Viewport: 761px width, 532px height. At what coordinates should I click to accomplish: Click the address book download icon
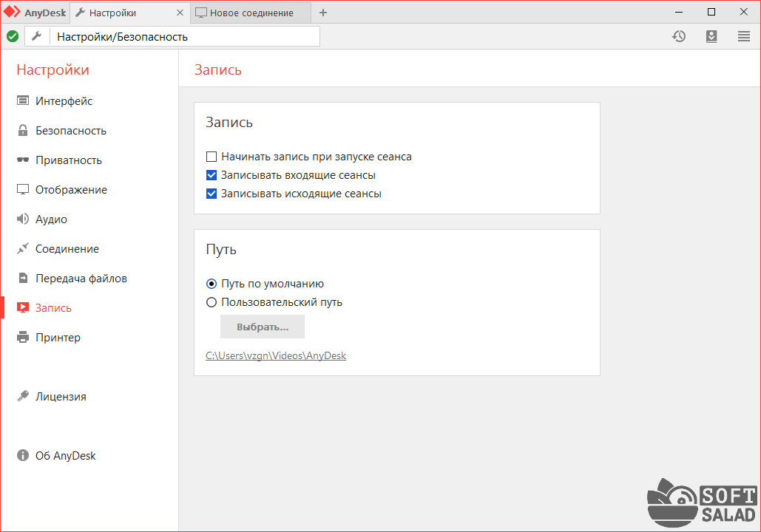tap(711, 36)
